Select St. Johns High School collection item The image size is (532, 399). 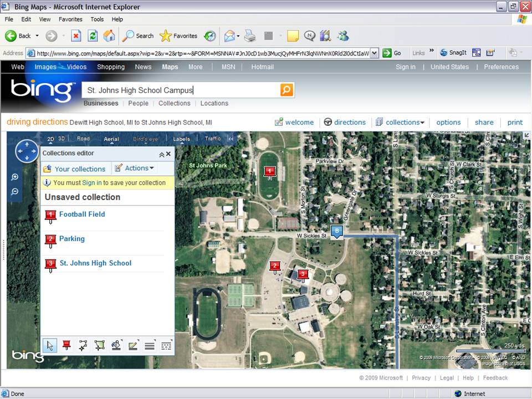click(96, 263)
